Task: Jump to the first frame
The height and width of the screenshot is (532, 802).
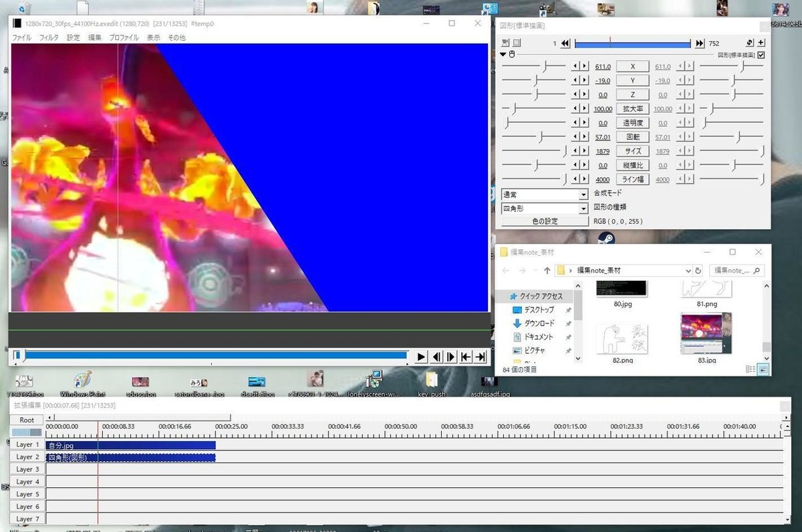Action: (x=466, y=357)
